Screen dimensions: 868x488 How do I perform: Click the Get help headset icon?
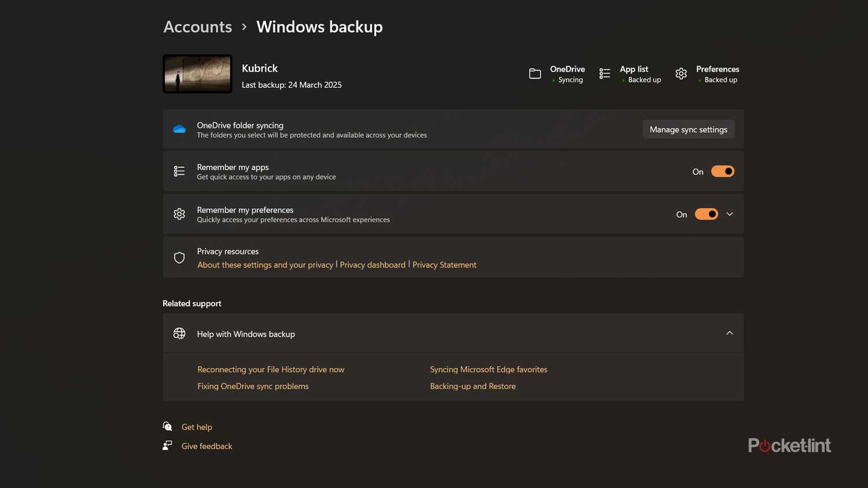pyautogui.click(x=167, y=427)
